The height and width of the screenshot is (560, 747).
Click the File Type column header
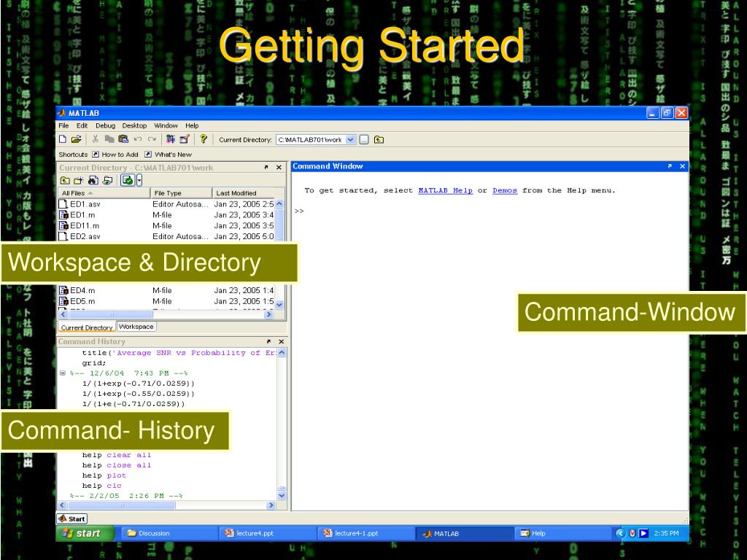tap(181, 192)
